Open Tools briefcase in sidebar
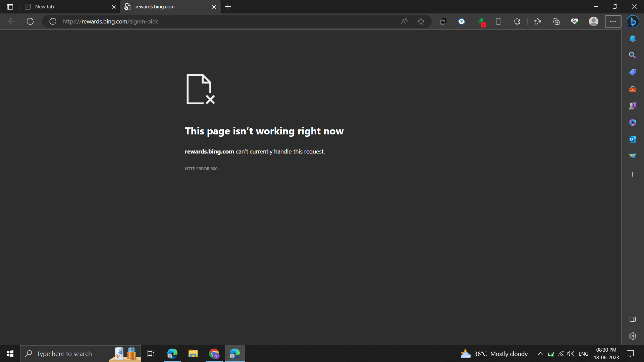This screenshot has height=362, width=644. [633, 89]
